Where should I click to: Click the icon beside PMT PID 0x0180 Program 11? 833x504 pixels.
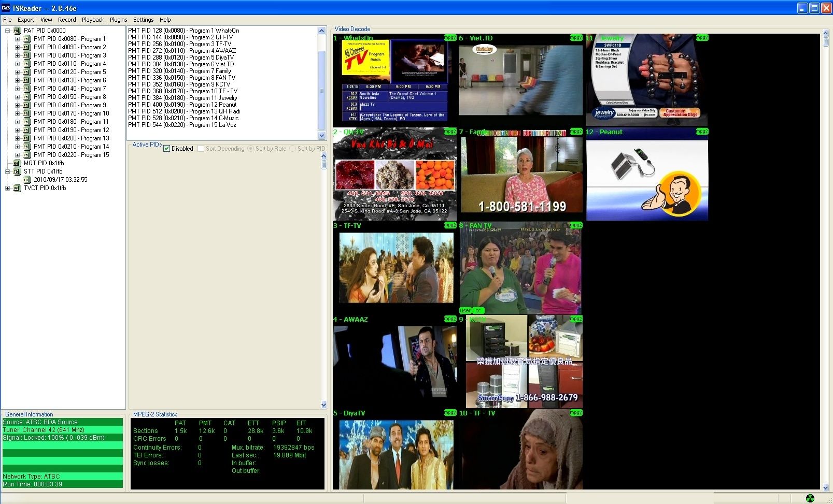[27, 122]
